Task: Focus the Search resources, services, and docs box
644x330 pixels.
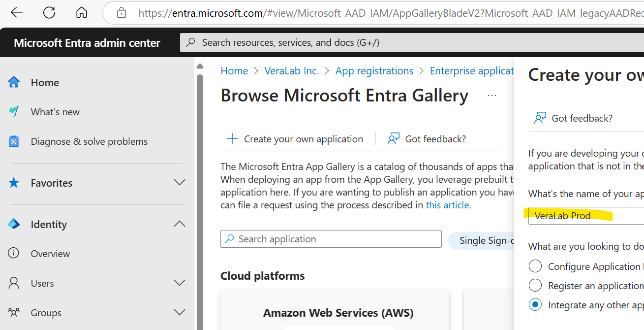Action: pyautogui.click(x=412, y=42)
